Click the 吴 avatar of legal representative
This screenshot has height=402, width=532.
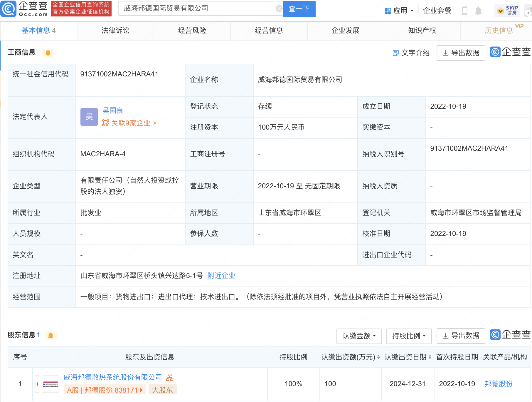89,117
